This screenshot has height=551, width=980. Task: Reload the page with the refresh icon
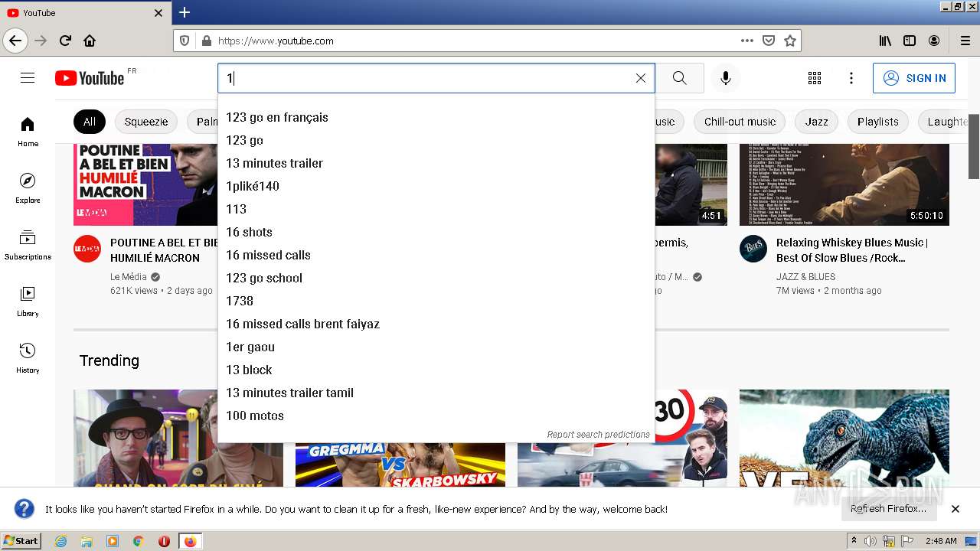coord(66,41)
